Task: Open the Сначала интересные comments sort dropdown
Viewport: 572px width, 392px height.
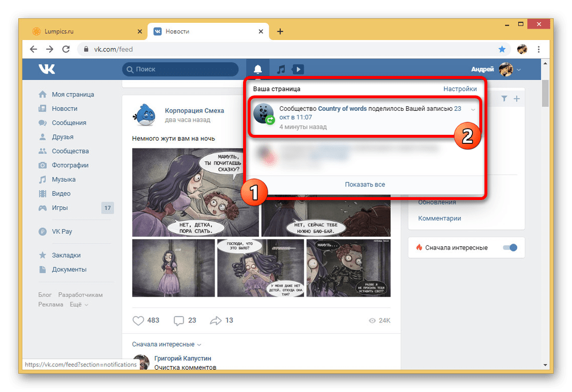Action: (166, 344)
